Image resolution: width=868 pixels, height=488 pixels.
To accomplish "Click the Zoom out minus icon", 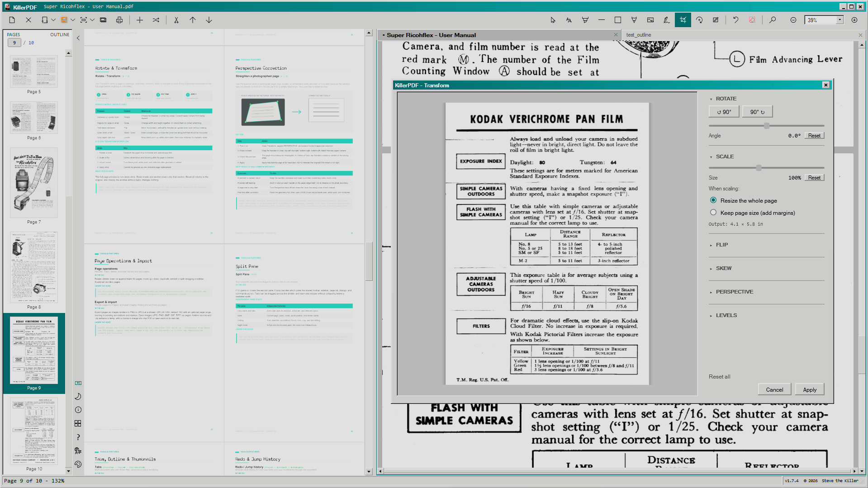I will (793, 20).
